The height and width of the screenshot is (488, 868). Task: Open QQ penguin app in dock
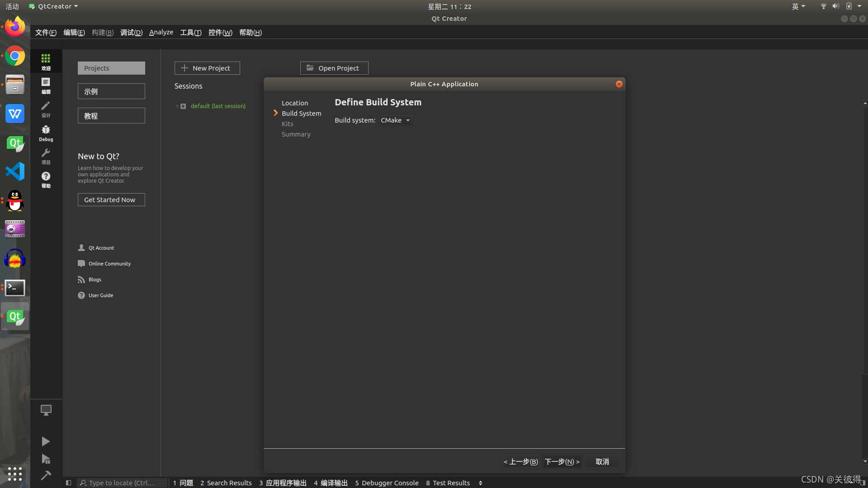(x=15, y=200)
